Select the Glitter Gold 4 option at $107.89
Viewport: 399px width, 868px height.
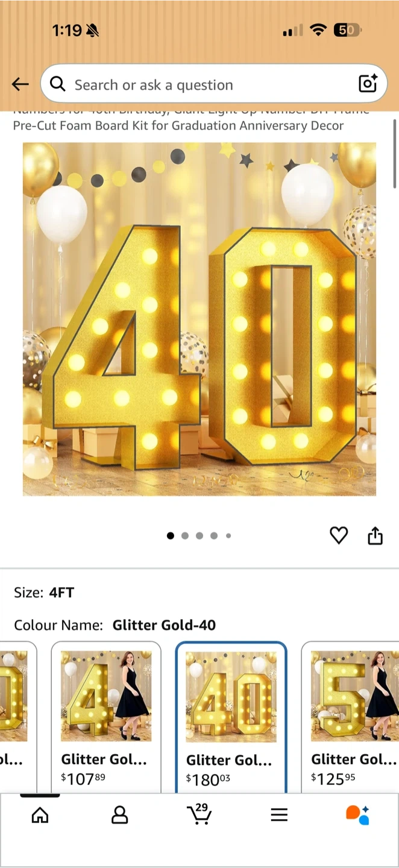pos(106,717)
